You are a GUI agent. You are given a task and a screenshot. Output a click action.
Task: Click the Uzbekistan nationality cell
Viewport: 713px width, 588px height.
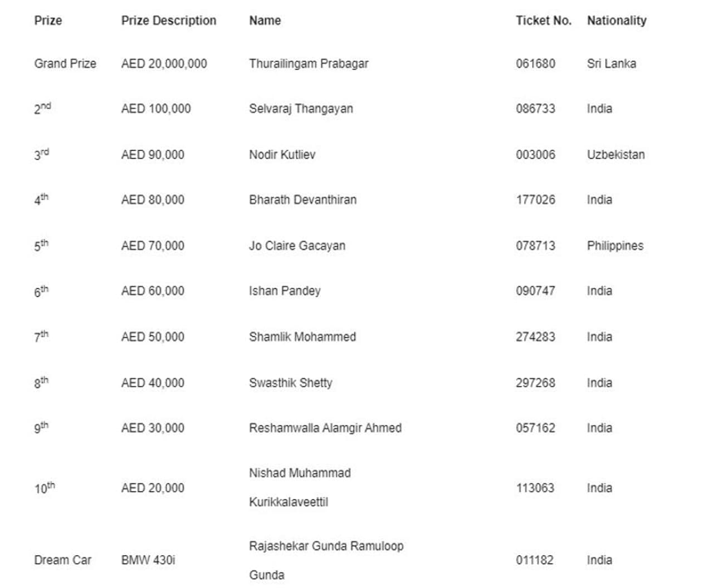coord(615,155)
